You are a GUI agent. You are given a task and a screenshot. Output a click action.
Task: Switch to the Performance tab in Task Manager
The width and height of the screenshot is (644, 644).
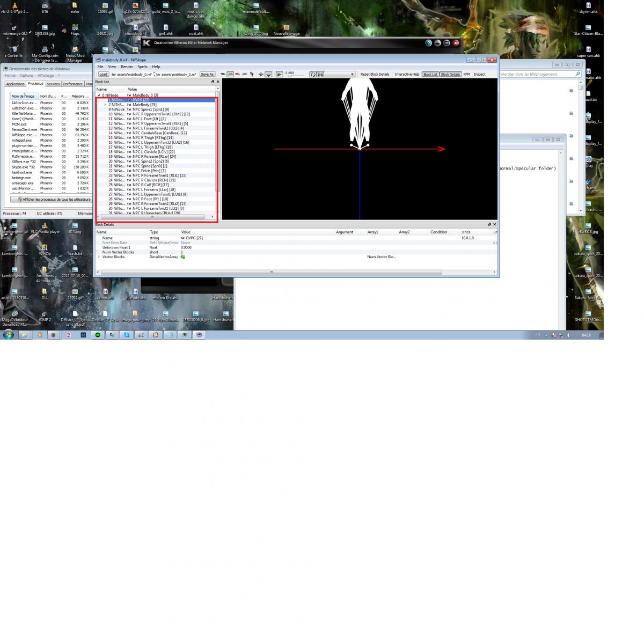pos(72,84)
